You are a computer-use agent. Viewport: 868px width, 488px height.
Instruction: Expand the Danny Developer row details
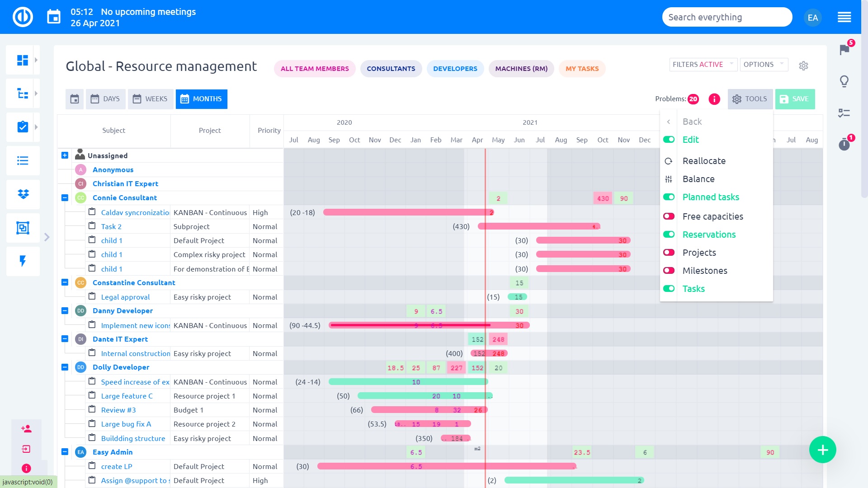click(65, 310)
